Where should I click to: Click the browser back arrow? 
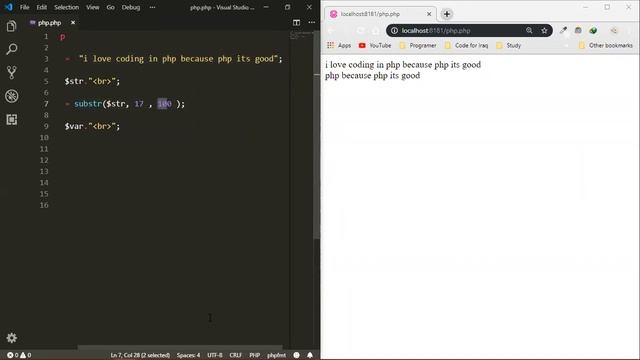pyautogui.click(x=331, y=31)
